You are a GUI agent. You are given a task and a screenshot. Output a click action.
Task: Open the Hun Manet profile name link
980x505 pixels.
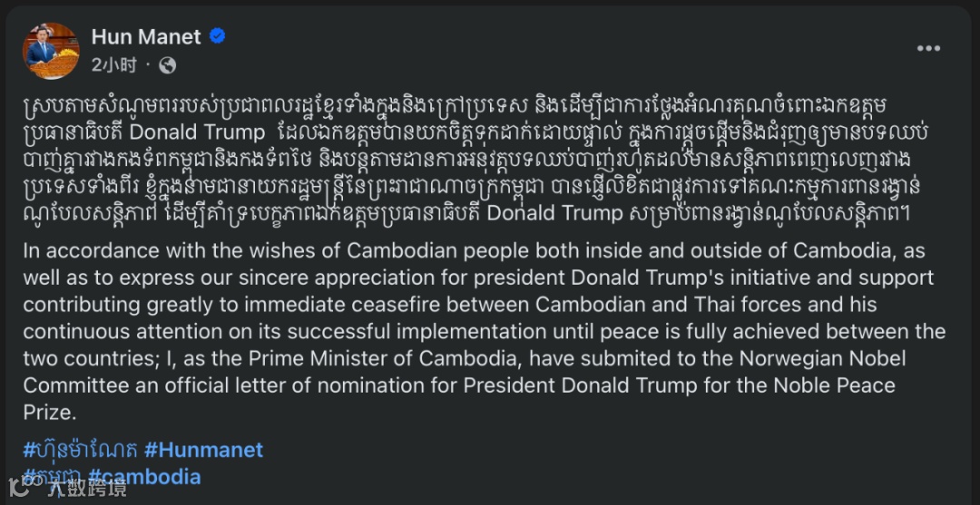tap(146, 37)
